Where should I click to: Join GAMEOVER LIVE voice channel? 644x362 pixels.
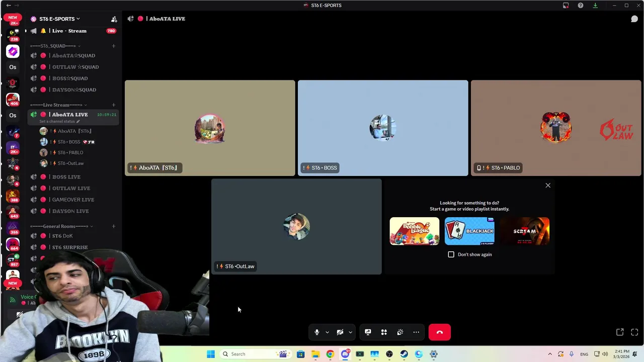click(73, 200)
